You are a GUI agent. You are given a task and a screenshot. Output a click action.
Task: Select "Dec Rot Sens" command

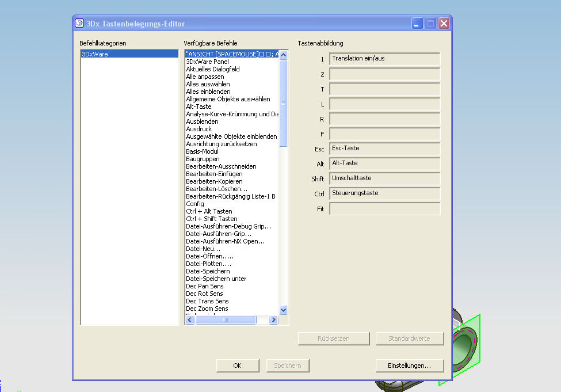click(x=231, y=294)
